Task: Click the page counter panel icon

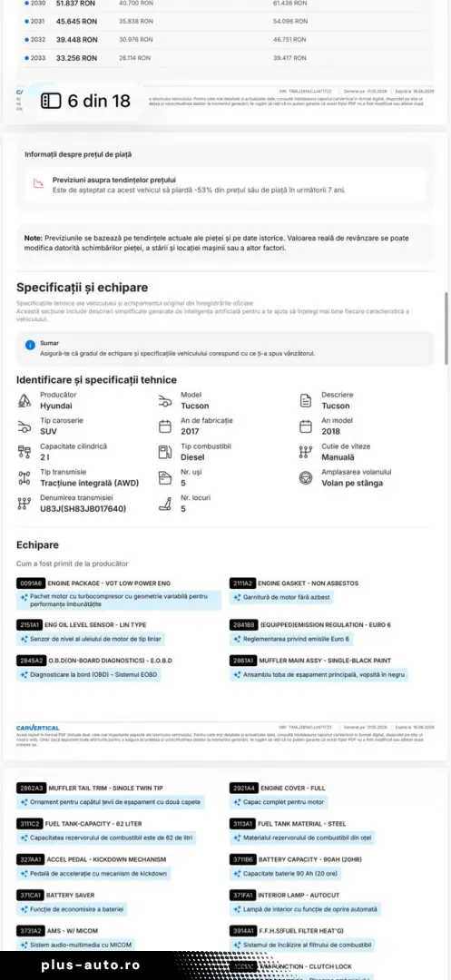Action: 51,101
